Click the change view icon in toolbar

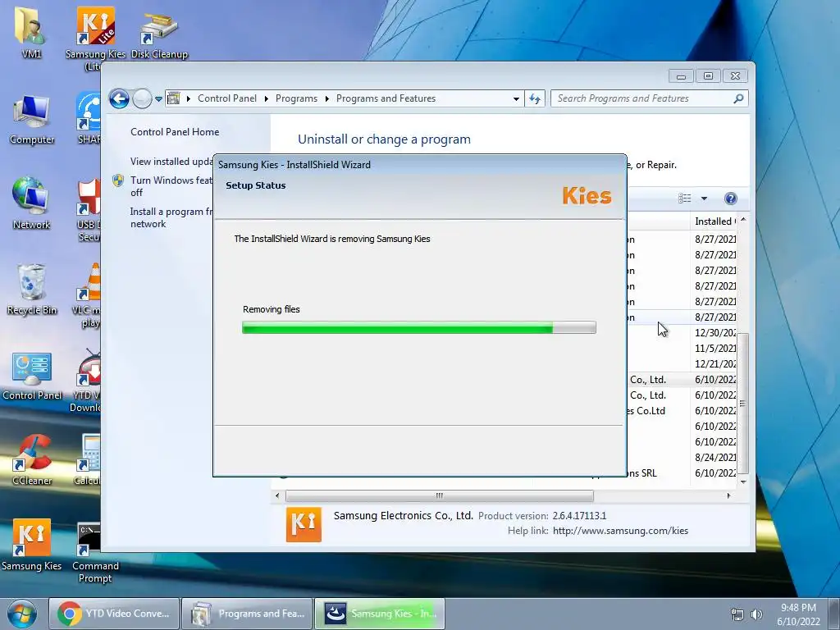tap(685, 199)
